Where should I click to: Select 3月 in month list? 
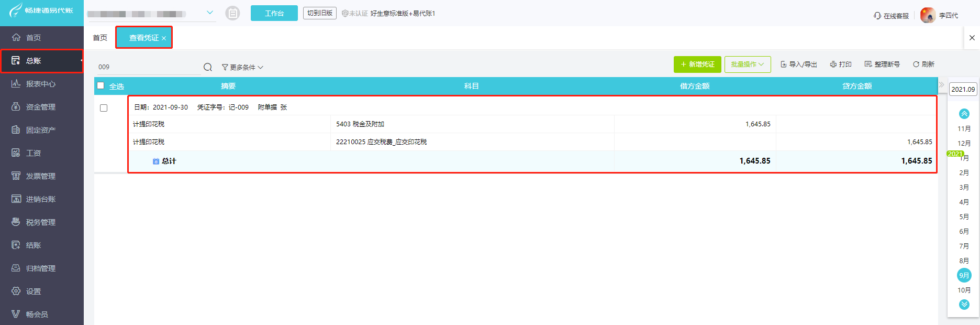[964, 188]
